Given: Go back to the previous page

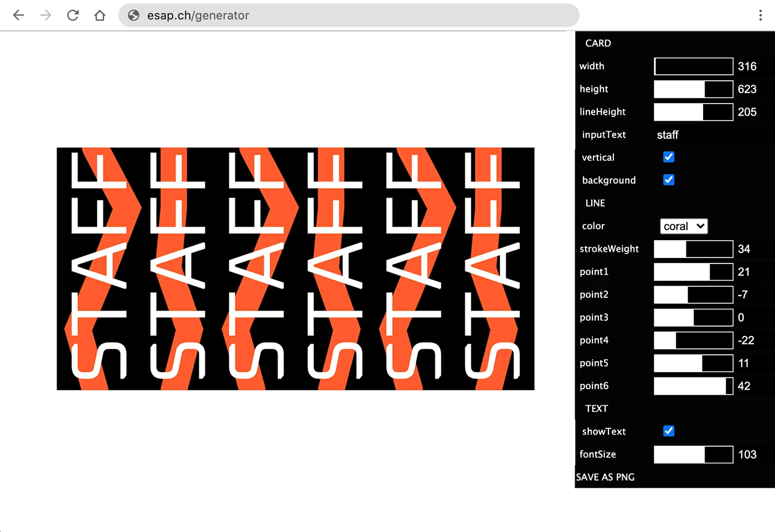Looking at the screenshot, I should click(19, 16).
